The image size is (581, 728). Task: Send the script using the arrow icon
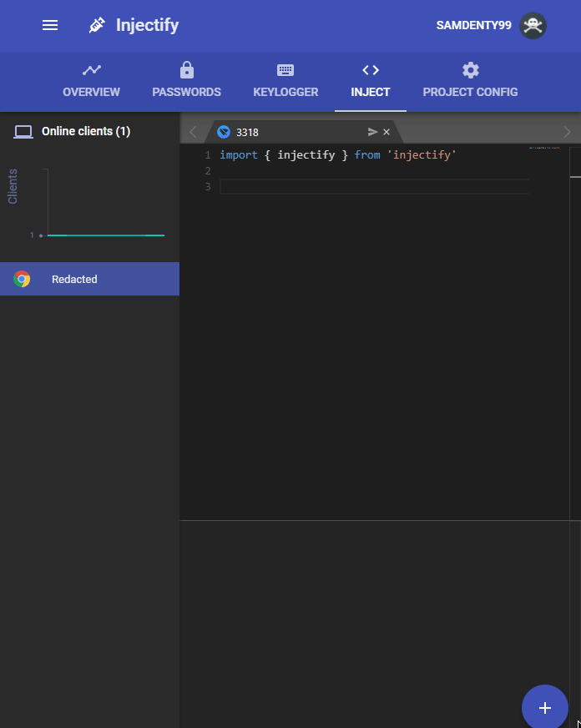(372, 132)
